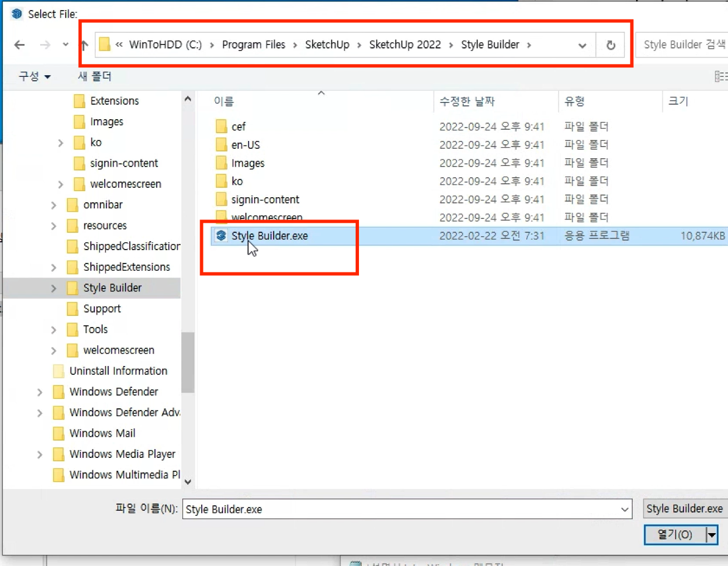Viewport: 728px width, 566px height.
Task: Sort by 수정한 날짜 column header
Action: 467,101
